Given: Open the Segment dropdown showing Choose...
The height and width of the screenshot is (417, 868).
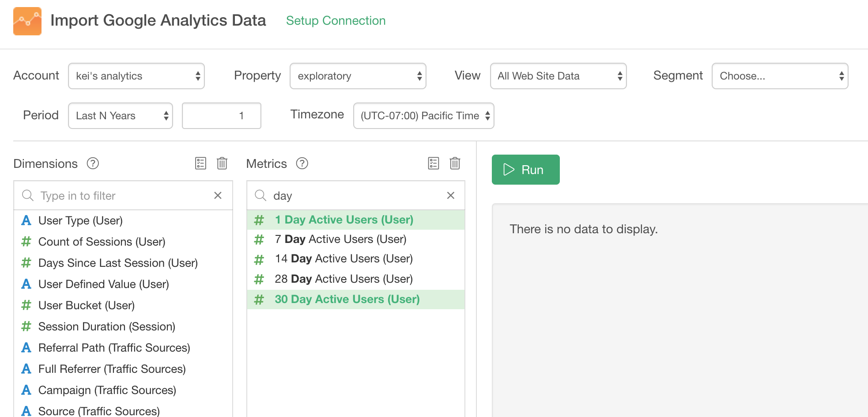Looking at the screenshot, I should 780,76.
